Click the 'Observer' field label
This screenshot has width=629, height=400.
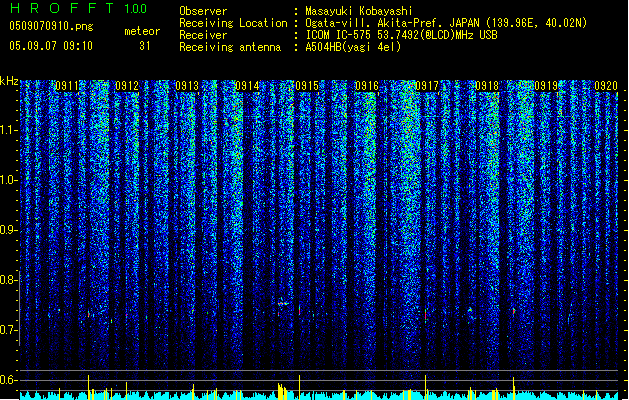click(x=203, y=11)
